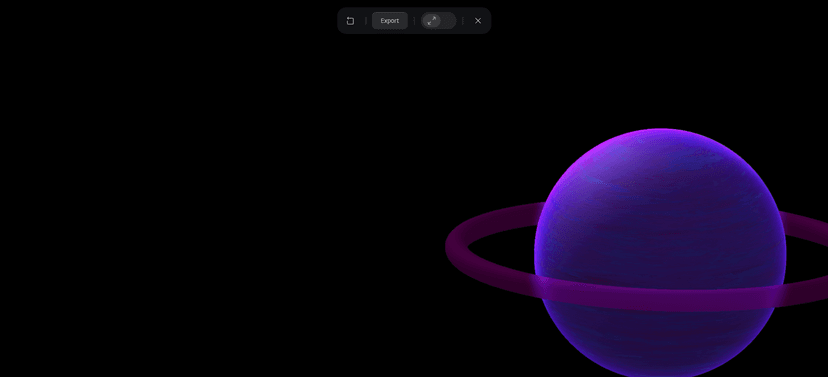
Task: Toggle the fullscreen expand switch
Action: (x=438, y=21)
